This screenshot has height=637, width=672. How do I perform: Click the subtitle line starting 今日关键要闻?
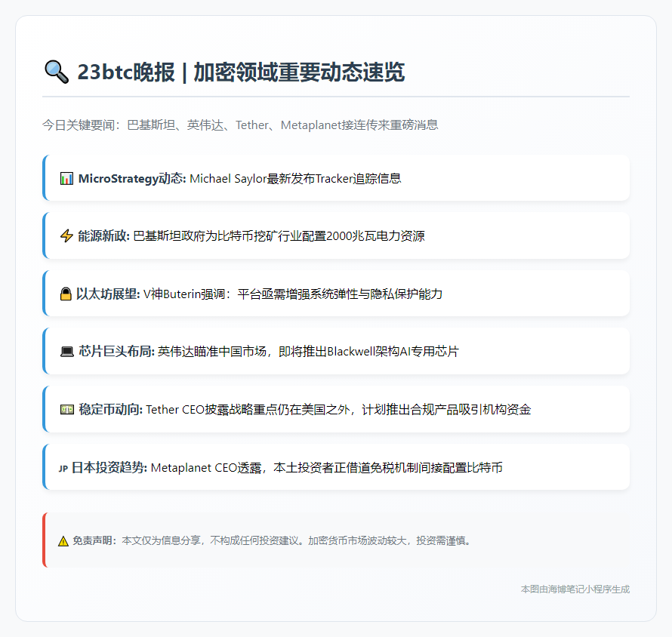[240, 125]
